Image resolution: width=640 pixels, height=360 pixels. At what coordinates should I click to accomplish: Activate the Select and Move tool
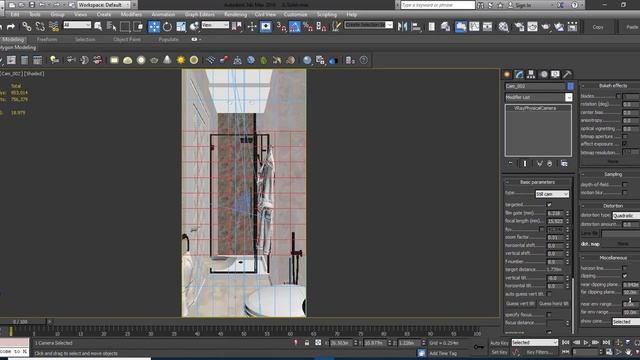(x=154, y=27)
